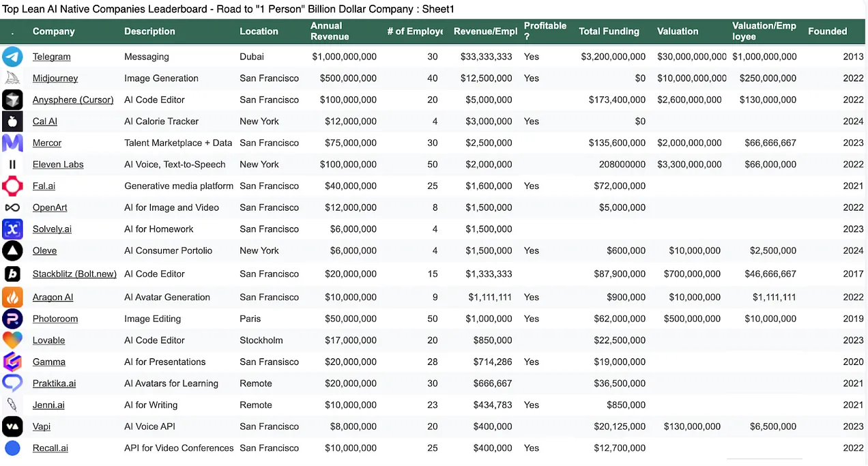Select the Company column header
The height and width of the screenshot is (466, 868).
click(x=53, y=31)
